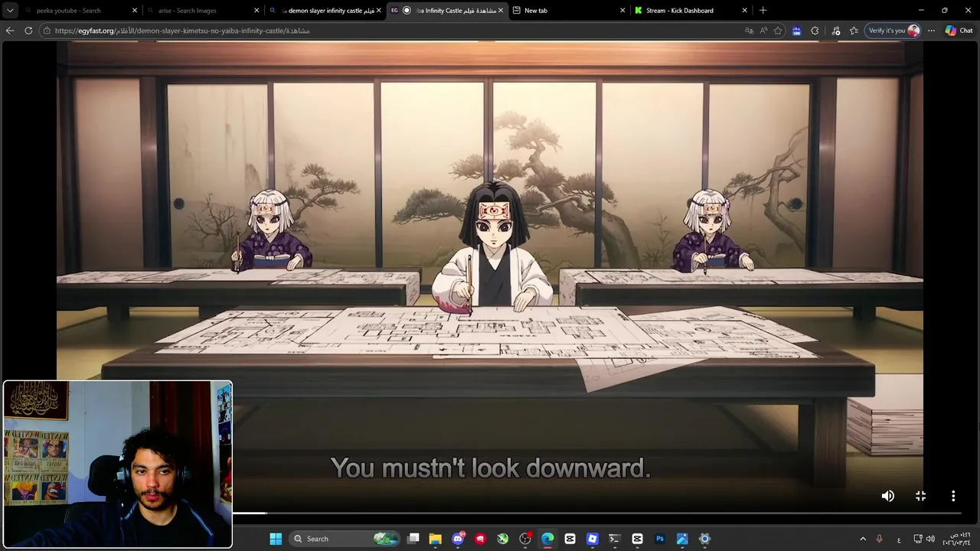Open the Favorites list icon
Screen dimensions: 980x551
854,31
